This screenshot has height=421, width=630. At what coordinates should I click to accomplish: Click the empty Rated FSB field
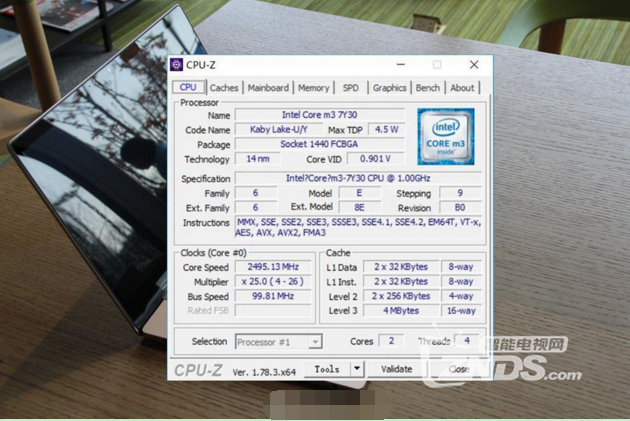pos(273,311)
